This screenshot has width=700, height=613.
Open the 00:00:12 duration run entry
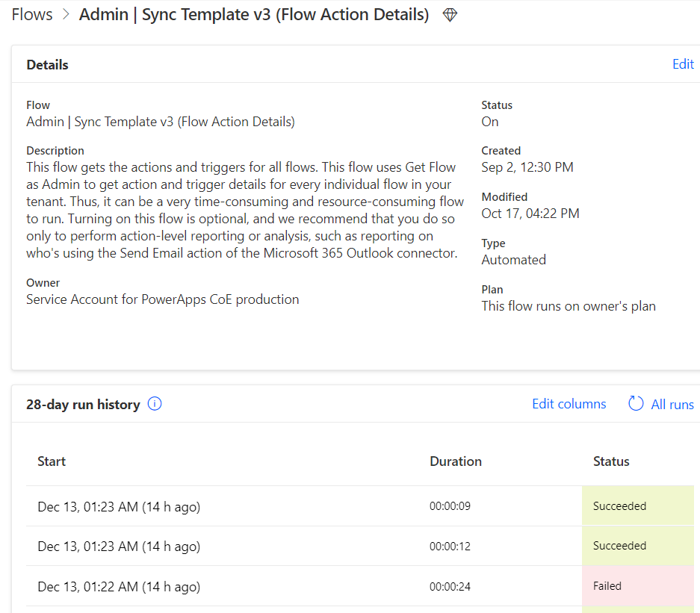coord(450,546)
